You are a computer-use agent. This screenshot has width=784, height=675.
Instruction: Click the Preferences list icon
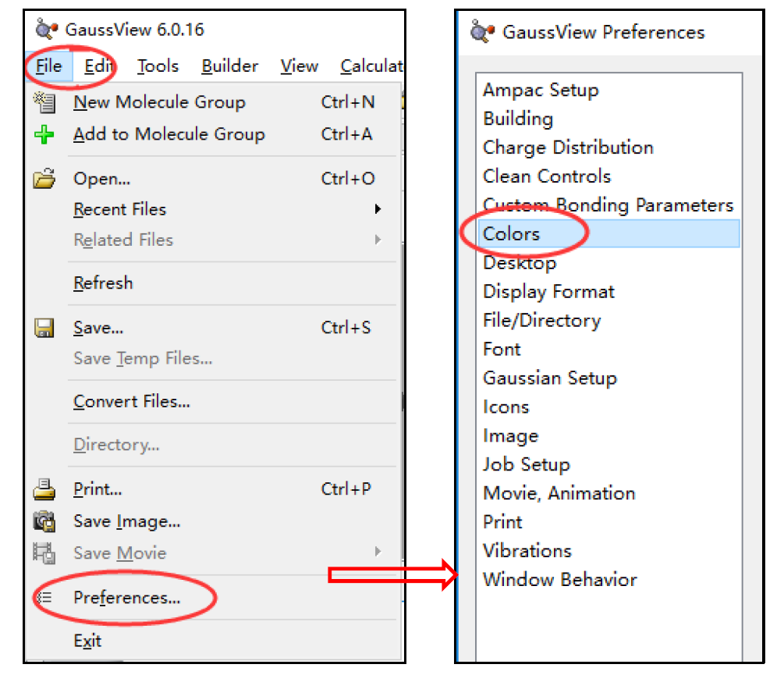44,598
